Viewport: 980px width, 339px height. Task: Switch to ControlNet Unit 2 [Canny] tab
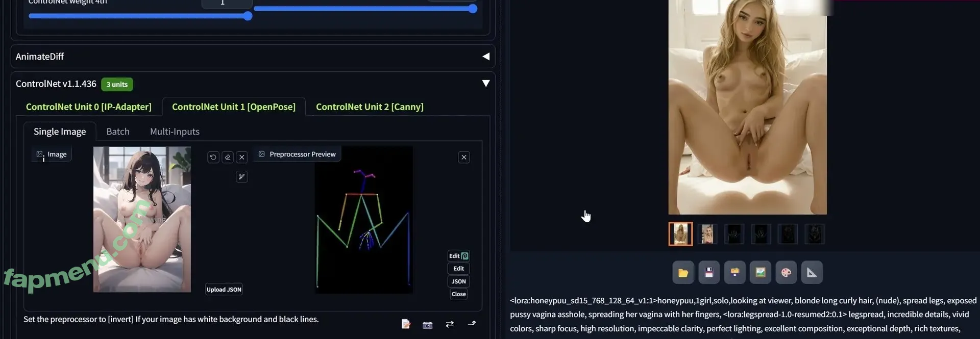(x=370, y=107)
